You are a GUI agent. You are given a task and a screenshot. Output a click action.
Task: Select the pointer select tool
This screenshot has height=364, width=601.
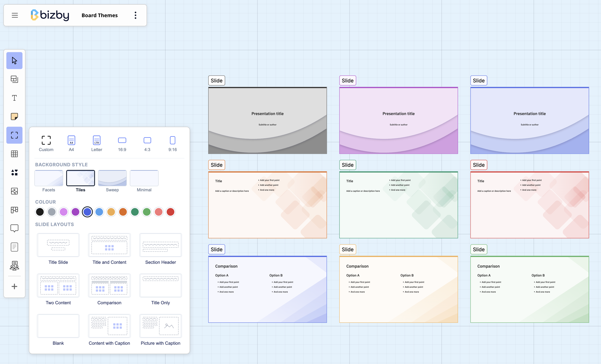pyautogui.click(x=14, y=60)
